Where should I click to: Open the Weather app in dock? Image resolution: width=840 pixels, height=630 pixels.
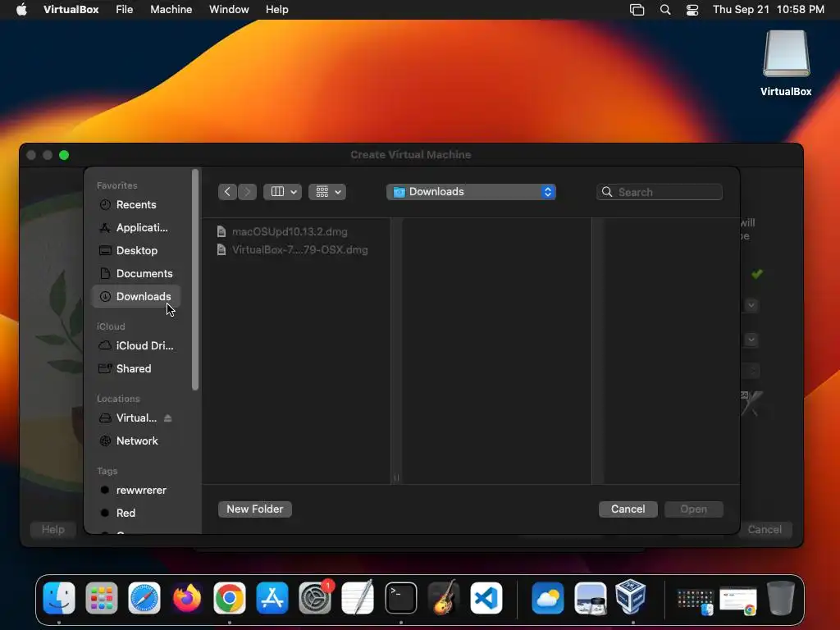tap(547, 597)
